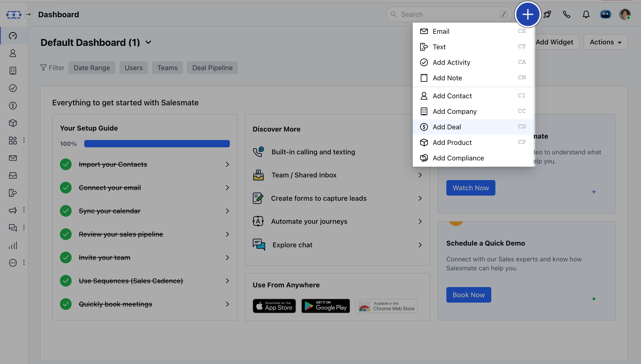641x364 pixels.
Task: Open the Users filter
Action: coord(133,68)
